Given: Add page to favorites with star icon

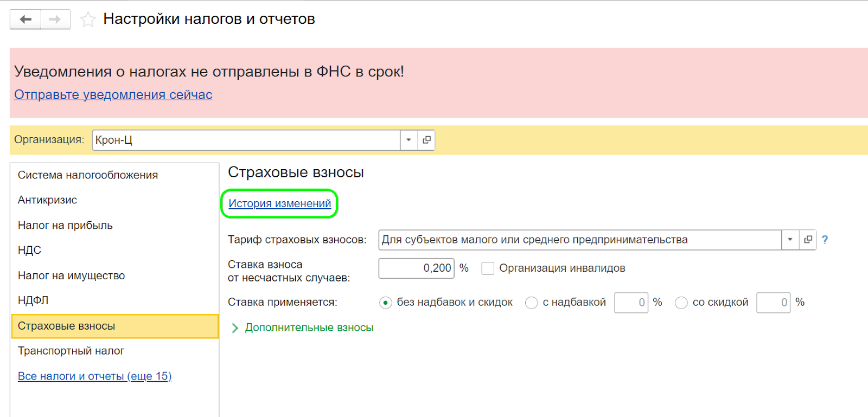Looking at the screenshot, I should pyautogui.click(x=88, y=20).
